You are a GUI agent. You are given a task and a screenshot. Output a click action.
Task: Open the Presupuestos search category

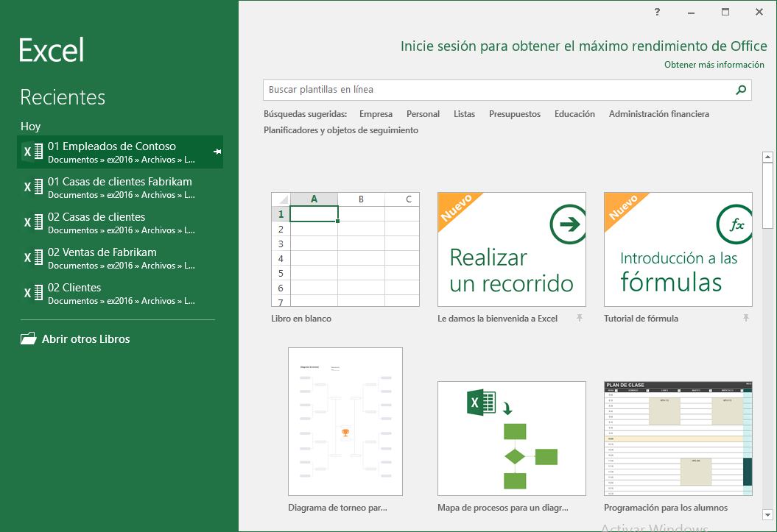tap(514, 113)
